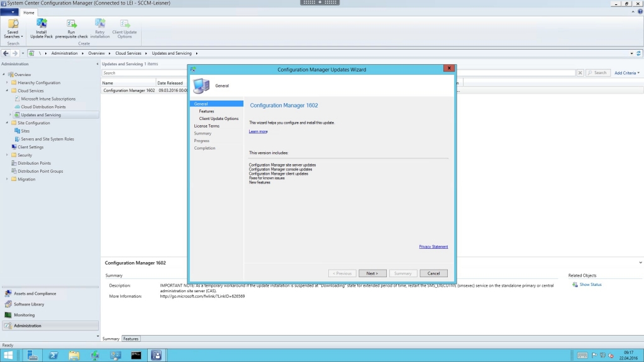
Task: Open the Software Library workspace
Action: [29, 304]
